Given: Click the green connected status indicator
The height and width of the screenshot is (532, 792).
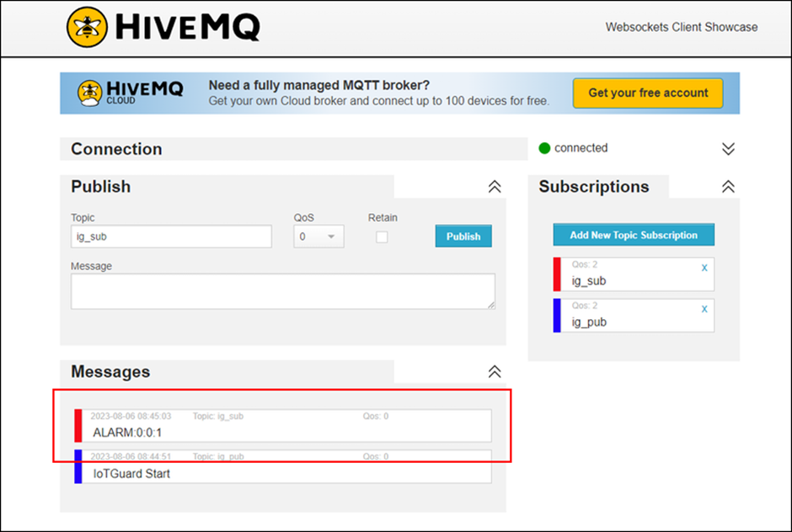Looking at the screenshot, I should point(544,148).
